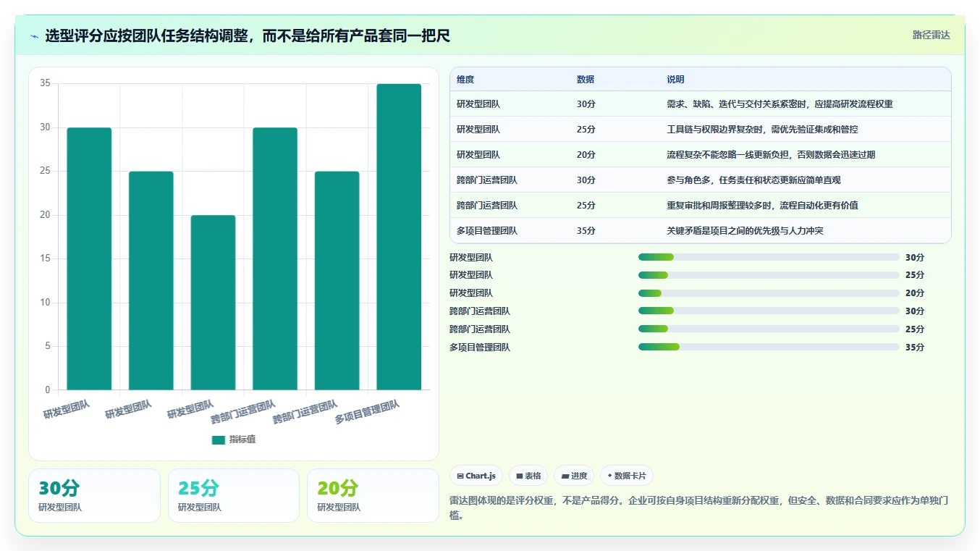The width and height of the screenshot is (980, 551).
Task: Click the y-axis value 35
Action: [x=45, y=83]
